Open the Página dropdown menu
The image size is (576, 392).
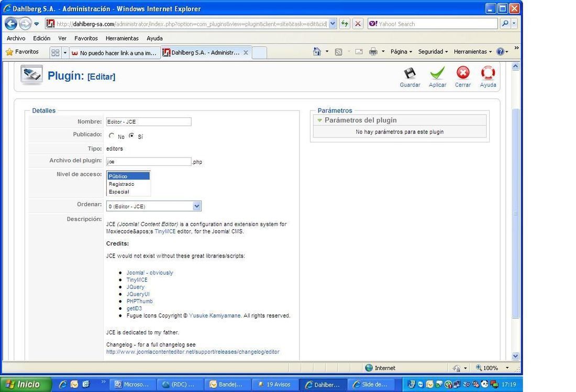click(x=401, y=52)
